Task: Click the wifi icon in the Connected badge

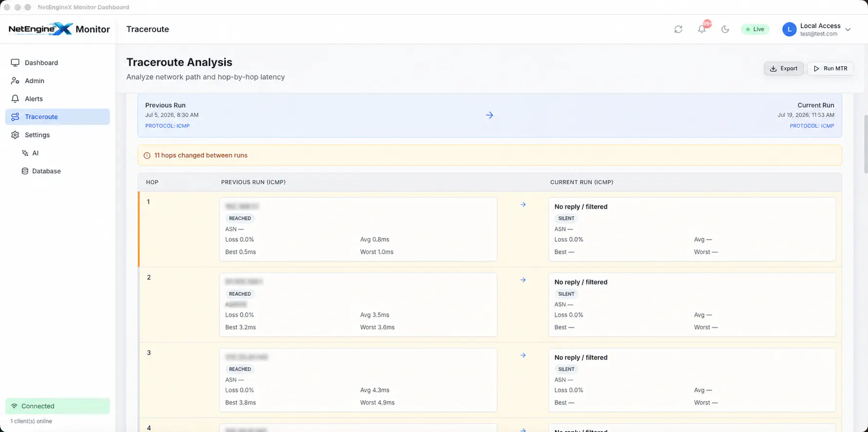Action: (x=14, y=406)
